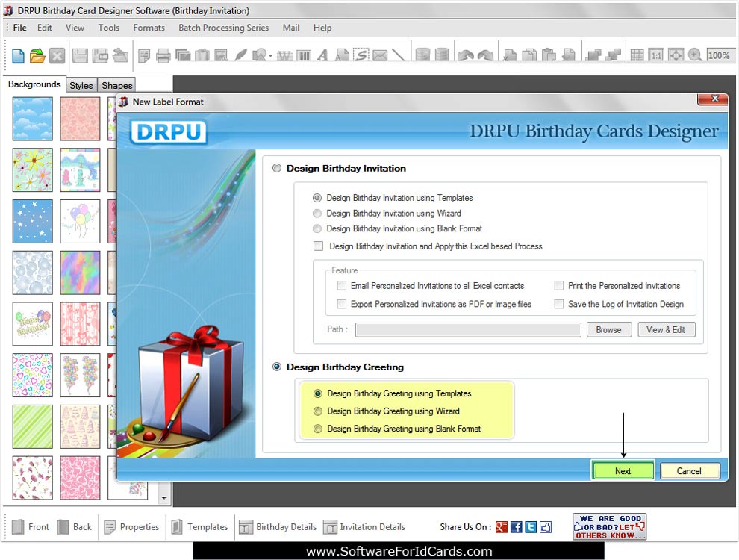739x560 pixels.
Task: Click the shapes tool icon
Action: click(x=259, y=55)
